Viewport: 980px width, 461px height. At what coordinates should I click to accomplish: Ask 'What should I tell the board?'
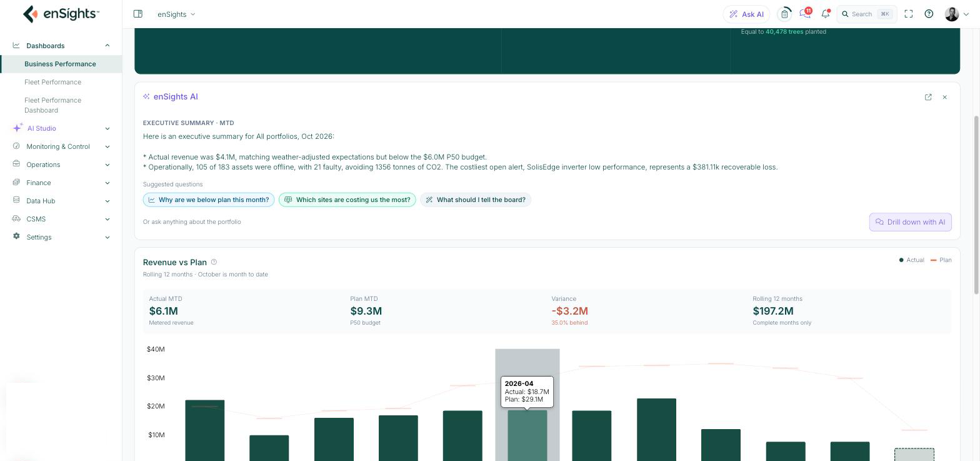(x=476, y=200)
